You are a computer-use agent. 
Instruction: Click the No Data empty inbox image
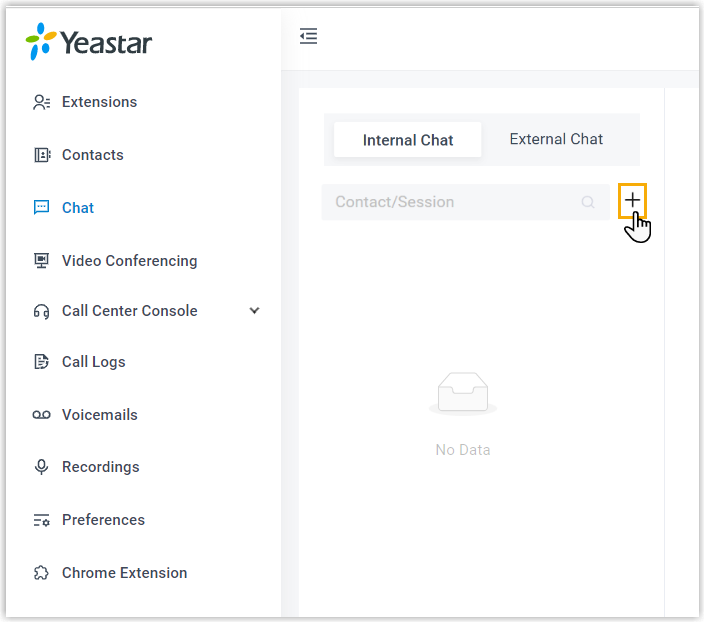point(463,392)
